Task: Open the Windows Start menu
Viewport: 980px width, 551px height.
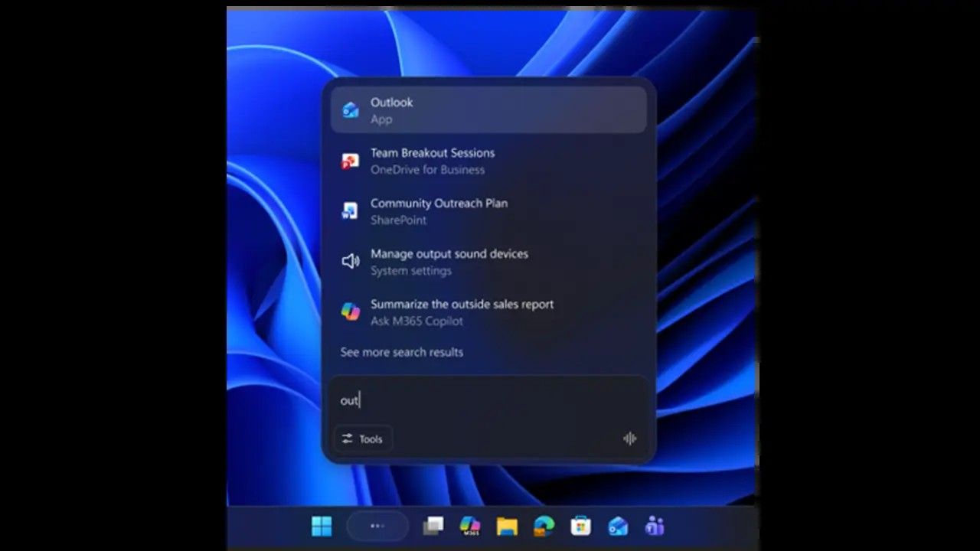Action: [322, 527]
